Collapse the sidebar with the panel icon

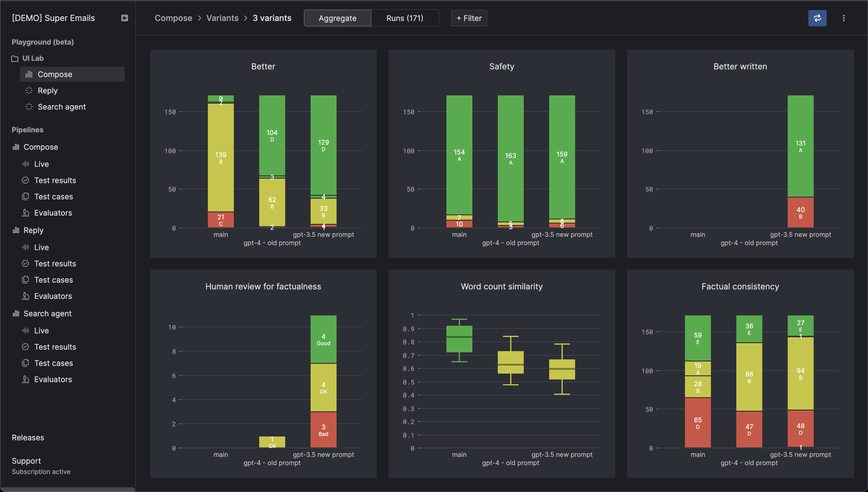(125, 18)
